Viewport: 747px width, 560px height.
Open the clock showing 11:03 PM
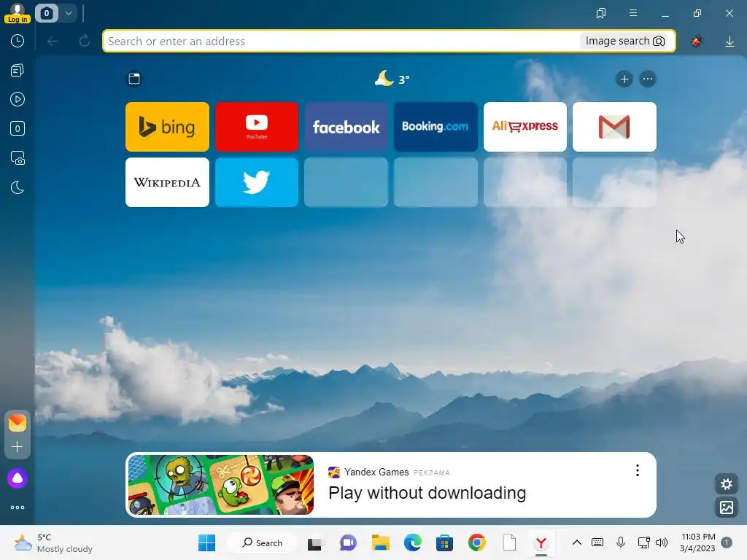tap(698, 542)
